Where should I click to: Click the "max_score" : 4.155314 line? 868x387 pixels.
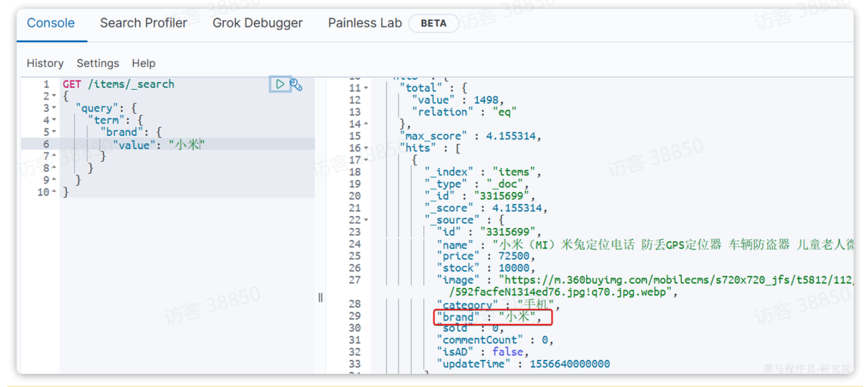coord(470,136)
